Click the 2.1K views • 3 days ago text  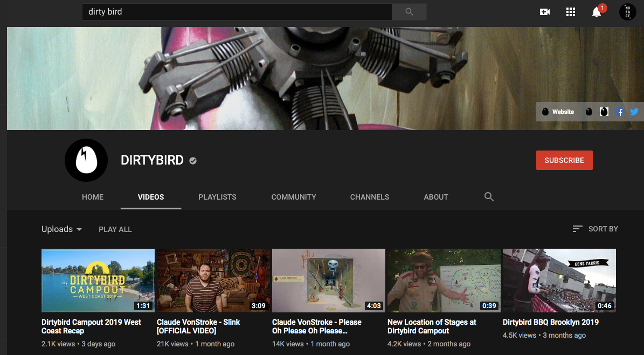point(79,344)
